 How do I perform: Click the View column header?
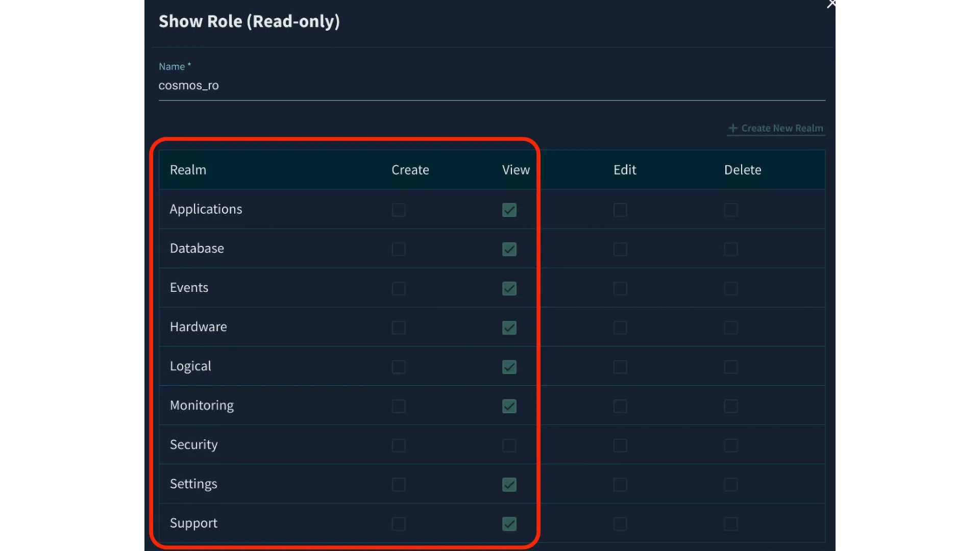(x=516, y=170)
